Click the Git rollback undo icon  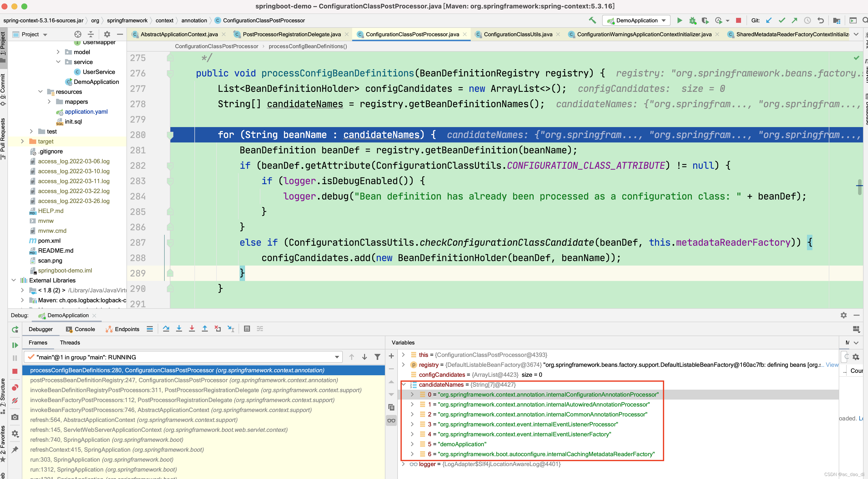coord(820,21)
